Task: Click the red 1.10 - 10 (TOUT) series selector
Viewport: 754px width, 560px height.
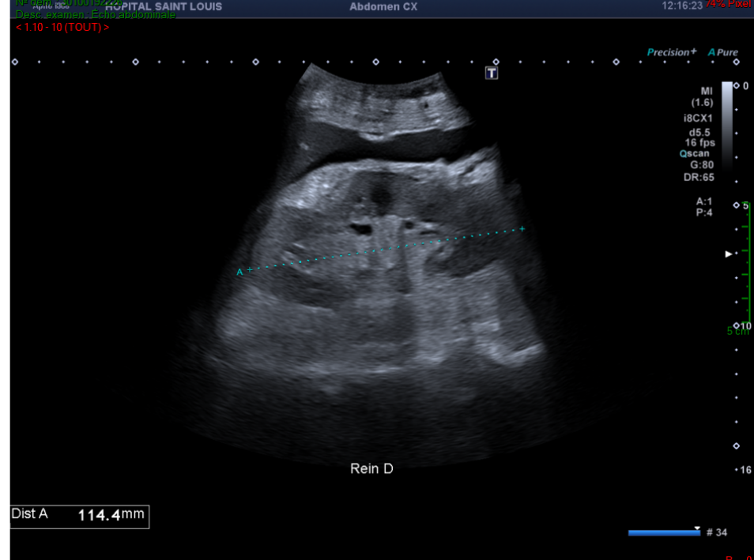Action: 62,28
